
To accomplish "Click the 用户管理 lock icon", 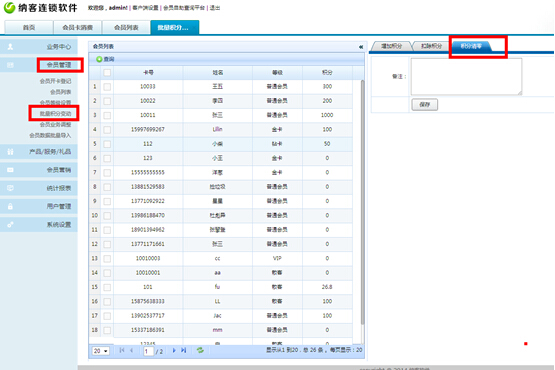I will [10, 206].
